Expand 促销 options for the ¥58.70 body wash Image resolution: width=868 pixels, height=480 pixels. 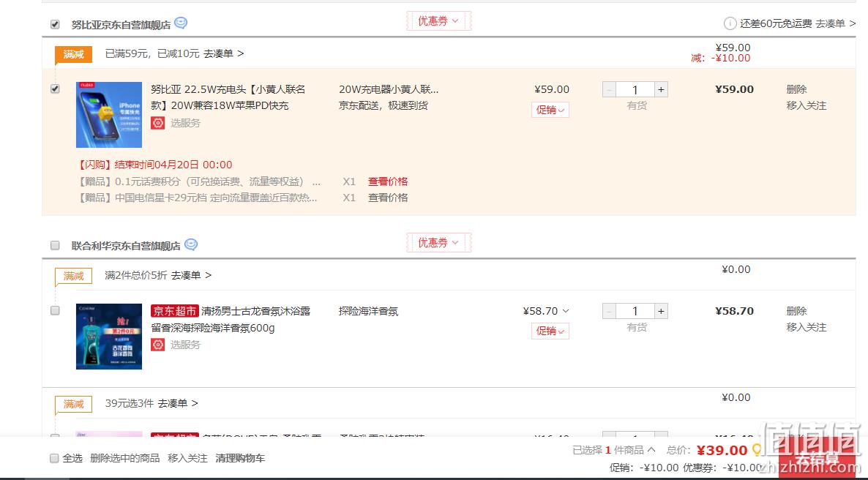click(550, 331)
